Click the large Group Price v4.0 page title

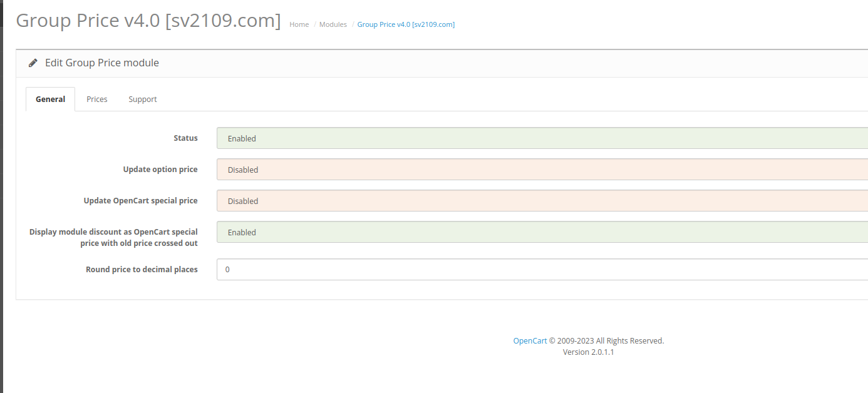point(148,20)
